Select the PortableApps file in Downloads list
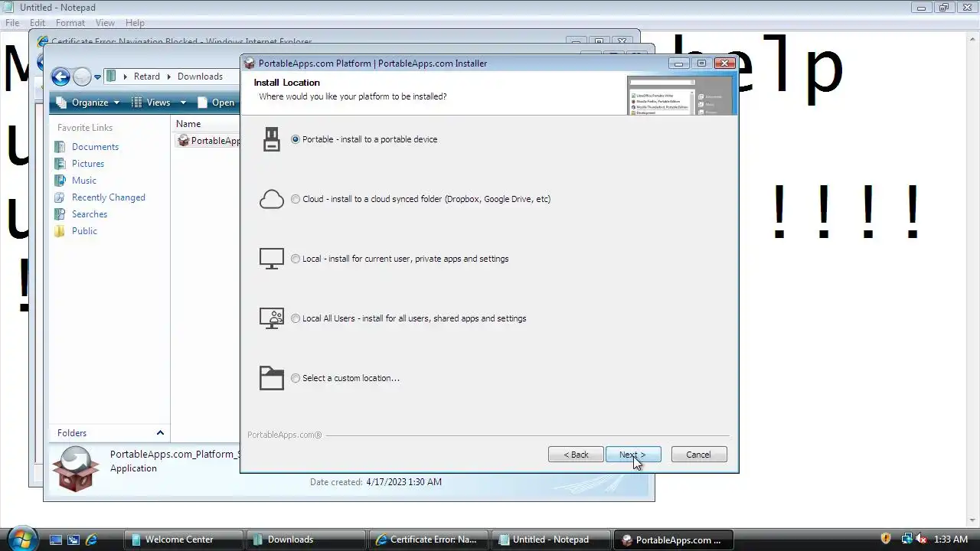 (208, 141)
